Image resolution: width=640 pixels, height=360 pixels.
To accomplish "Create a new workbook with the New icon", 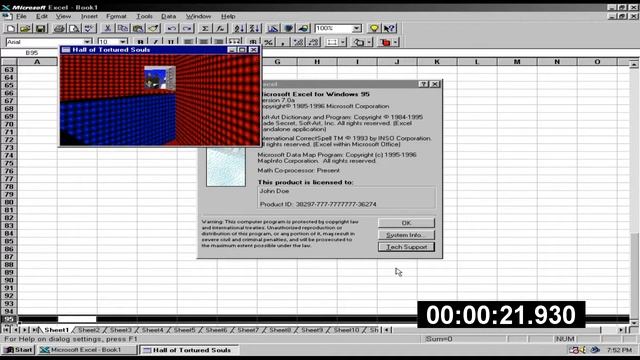I will click(x=10, y=28).
